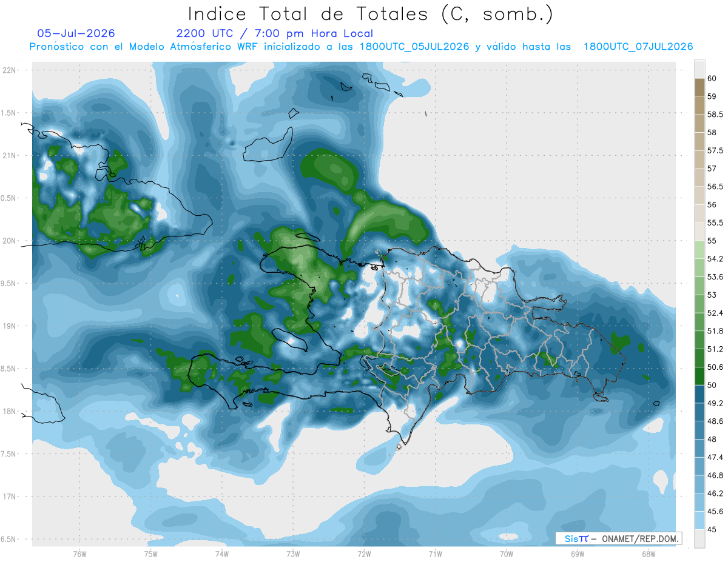728x562 pixels.
Task: Click the dark green swatch between 50 and 50.6
Action: 699,376
